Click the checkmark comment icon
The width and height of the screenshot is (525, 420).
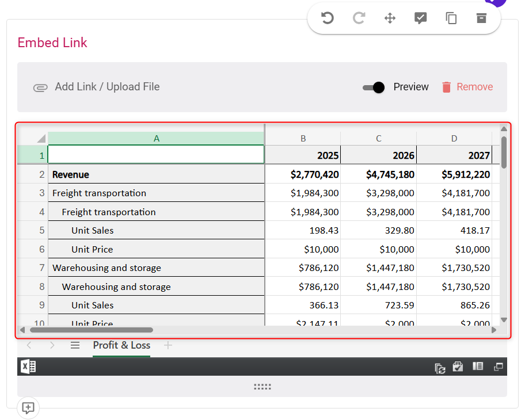[421, 18]
